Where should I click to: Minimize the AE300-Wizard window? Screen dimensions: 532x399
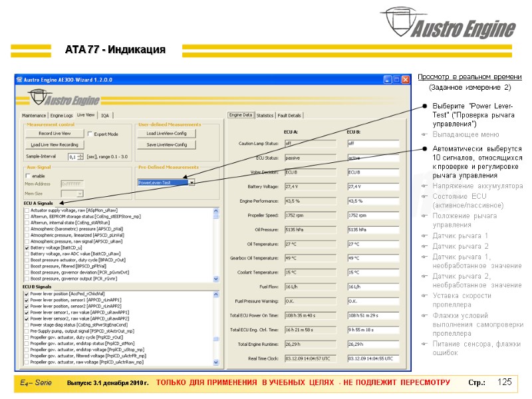(387, 80)
